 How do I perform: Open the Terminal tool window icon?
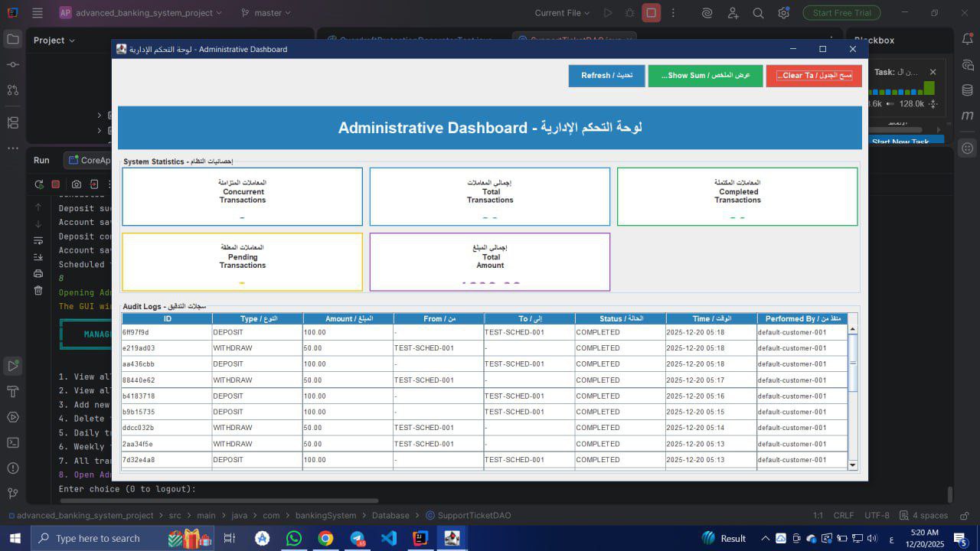pyautogui.click(x=13, y=442)
